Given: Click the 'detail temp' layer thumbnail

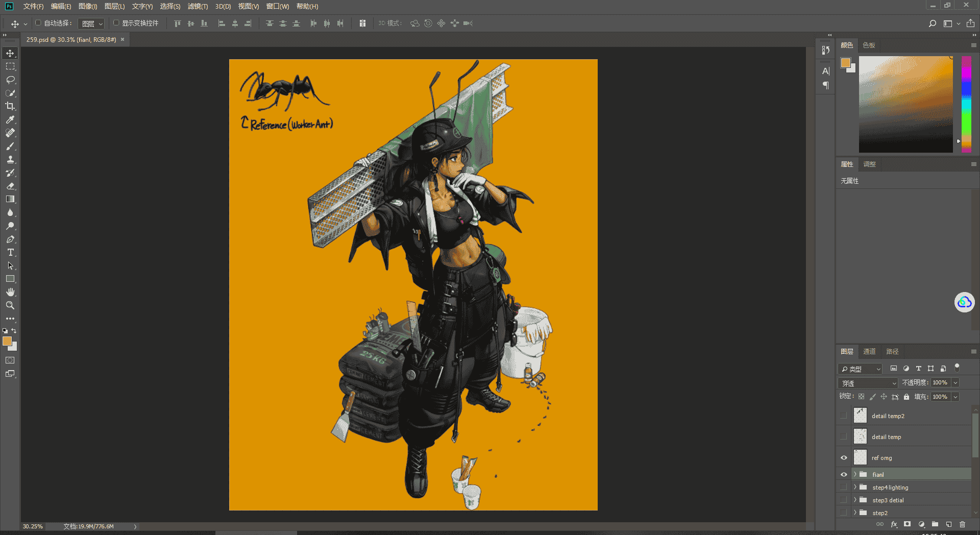Looking at the screenshot, I should [x=861, y=436].
